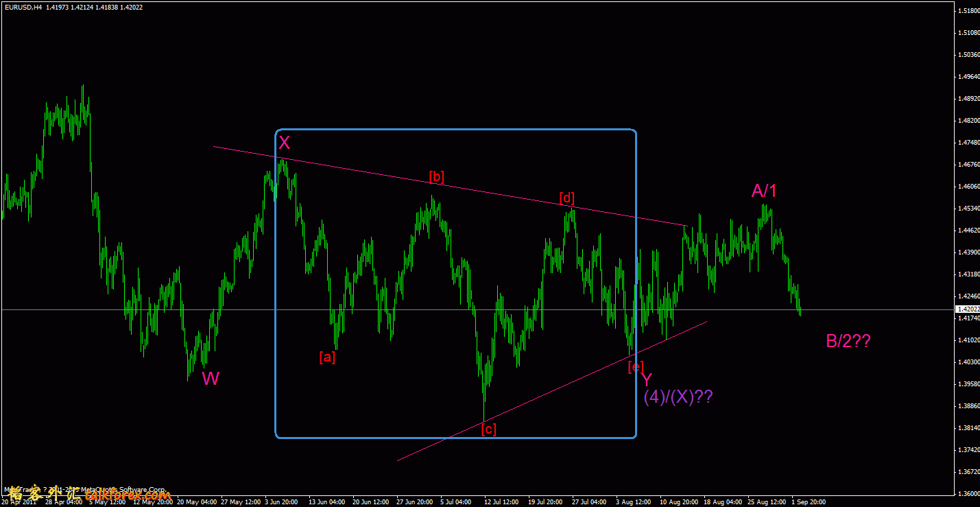Click the "27 Jun 20:00" time label
The width and height of the screenshot is (980, 507).
pos(416,502)
